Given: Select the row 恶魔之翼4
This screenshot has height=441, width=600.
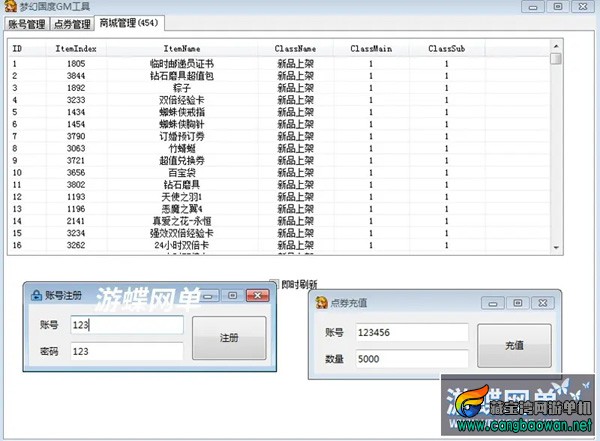Looking at the screenshot, I should 279,209.
